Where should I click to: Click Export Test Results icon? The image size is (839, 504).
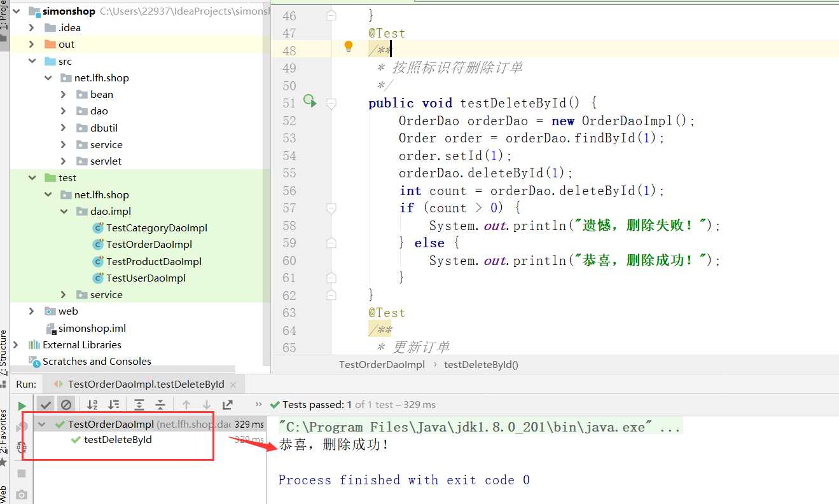(x=228, y=404)
